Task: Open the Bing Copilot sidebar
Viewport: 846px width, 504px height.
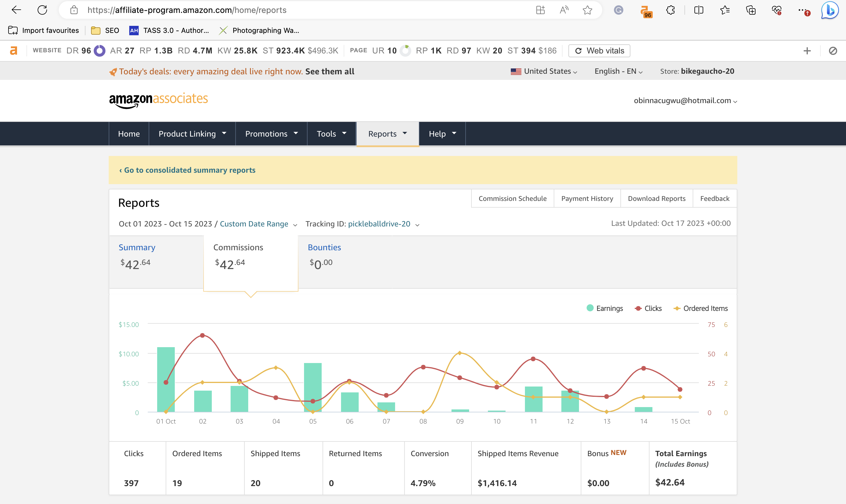Action: click(x=830, y=10)
